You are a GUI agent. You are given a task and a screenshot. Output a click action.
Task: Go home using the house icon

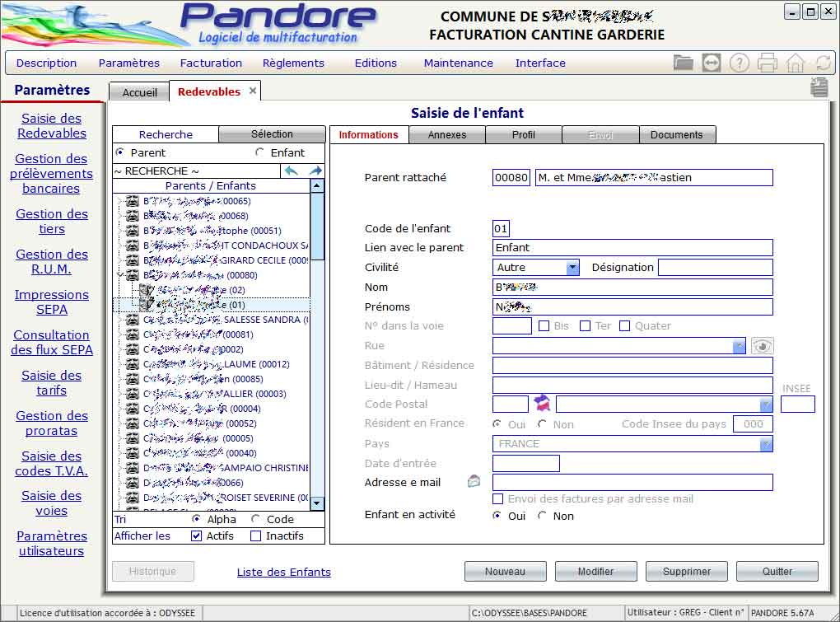795,63
